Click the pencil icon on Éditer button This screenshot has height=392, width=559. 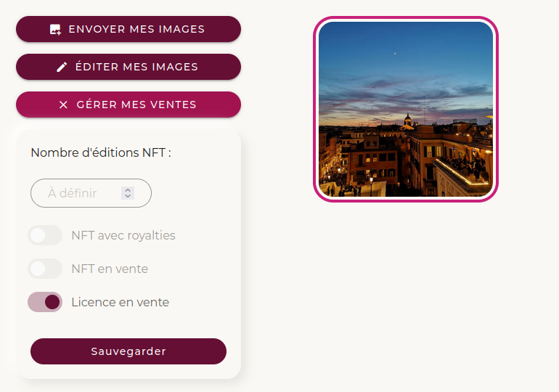click(62, 67)
